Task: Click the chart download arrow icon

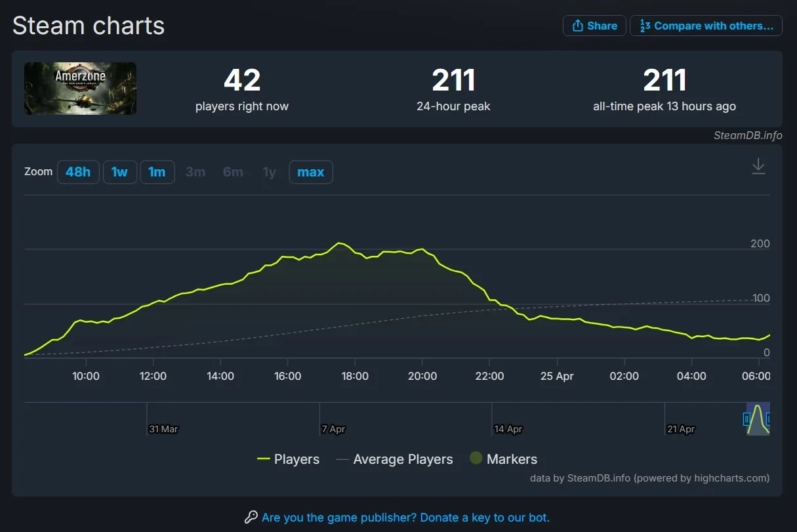Action: point(758,166)
